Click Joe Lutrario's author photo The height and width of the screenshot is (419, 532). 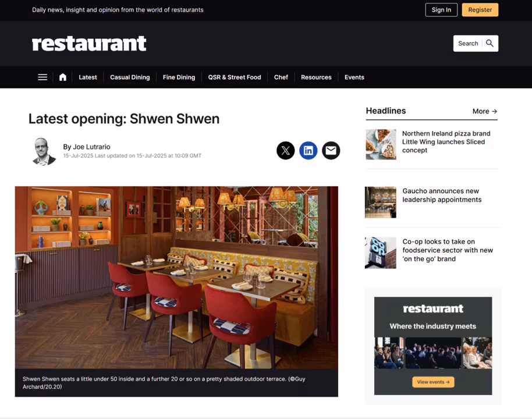(44, 151)
